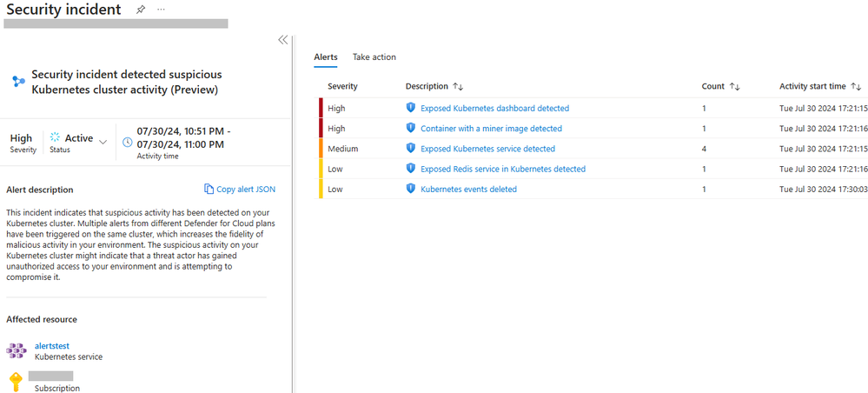Open the alertstest resource link
The width and height of the screenshot is (868, 393).
(52, 346)
